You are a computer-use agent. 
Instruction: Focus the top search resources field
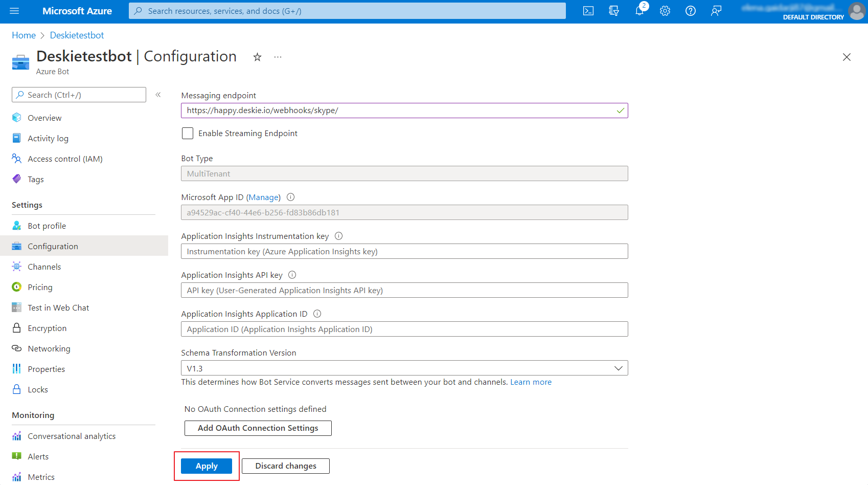click(x=347, y=11)
